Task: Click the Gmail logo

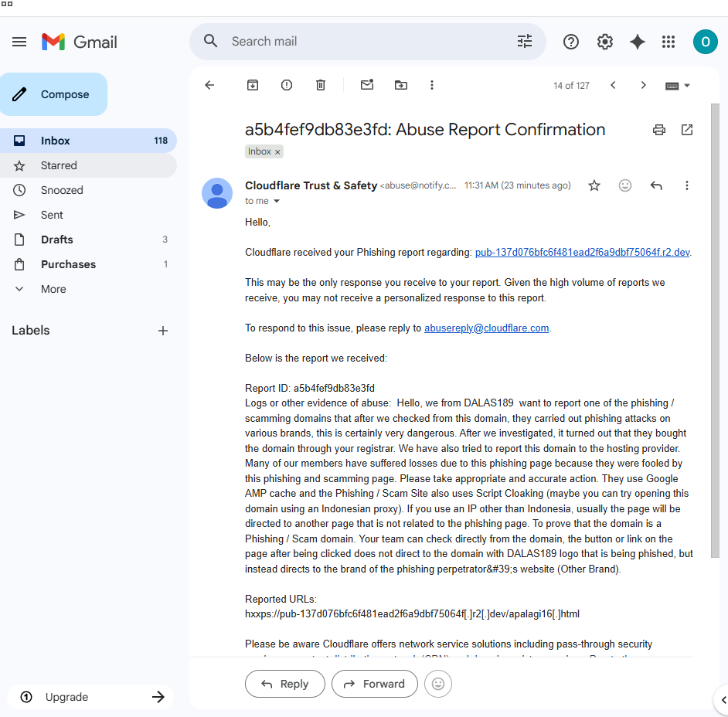Action: coord(79,42)
